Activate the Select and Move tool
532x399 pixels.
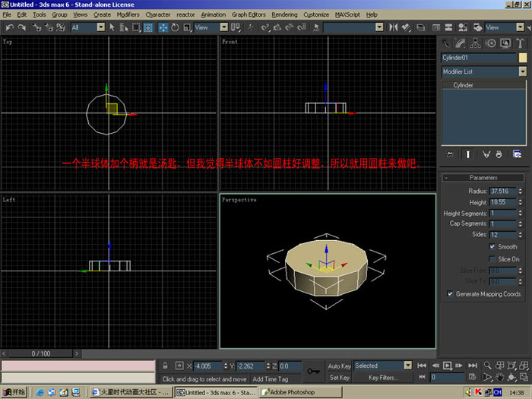coord(163,27)
